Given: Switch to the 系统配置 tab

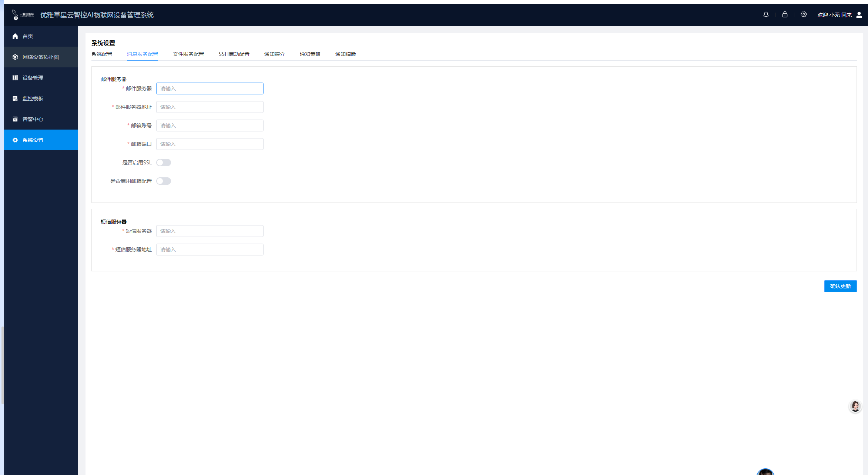Looking at the screenshot, I should (x=102, y=54).
